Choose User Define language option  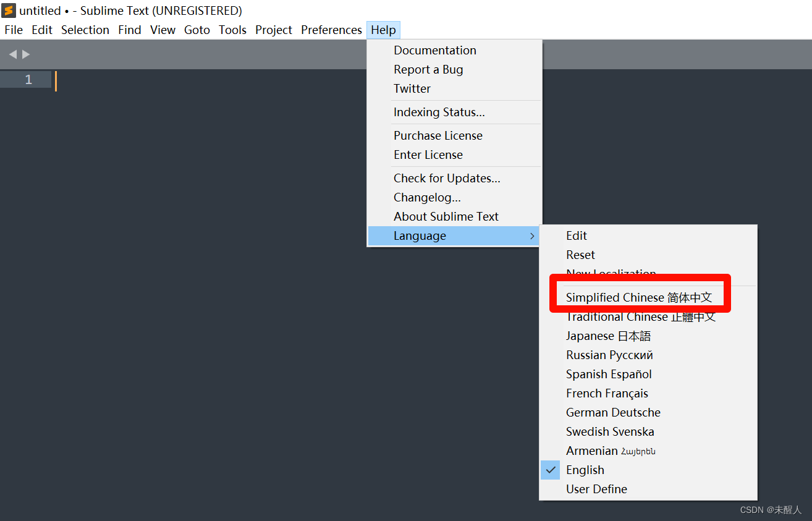click(648, 489)
